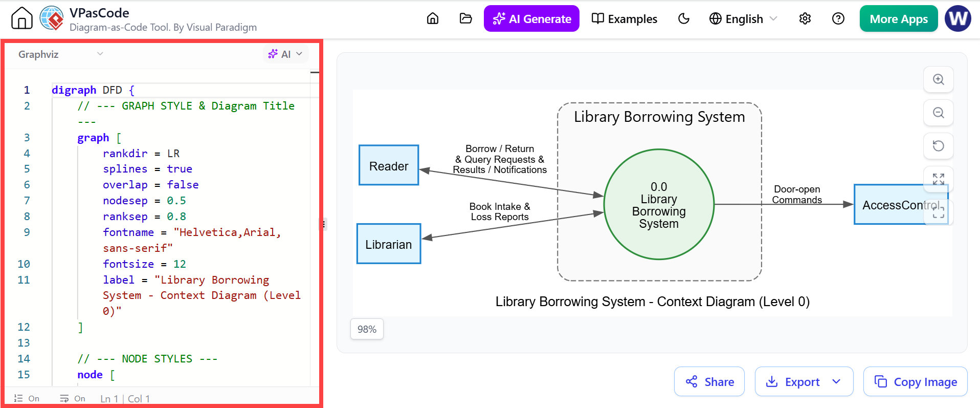The width and height of the screenshot is (980, 408).
Task: Click the '// --- NODE STYLES ---' comment line
Action: coord(147,359)
